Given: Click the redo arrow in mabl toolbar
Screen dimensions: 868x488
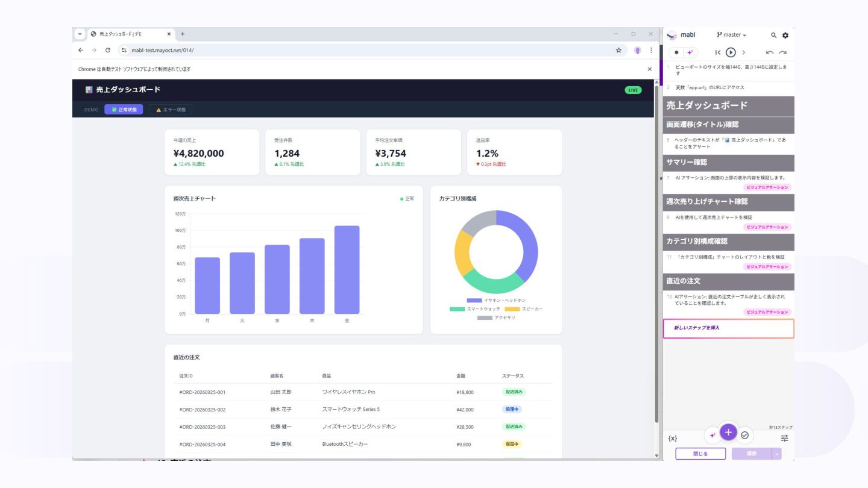Looking at the screenshot, I should click(x=783, y=53).
